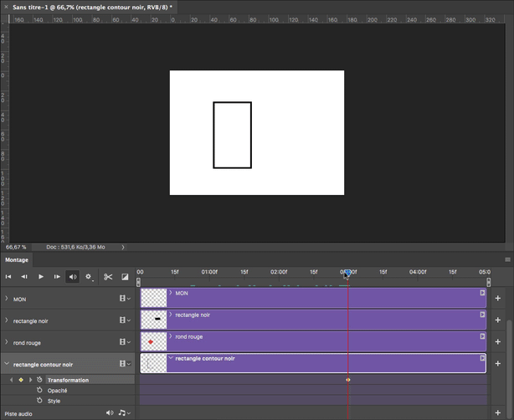The height and width of the screenshot is (420, 514).
Task: Select the Style property label
Action: click(54, 401)
